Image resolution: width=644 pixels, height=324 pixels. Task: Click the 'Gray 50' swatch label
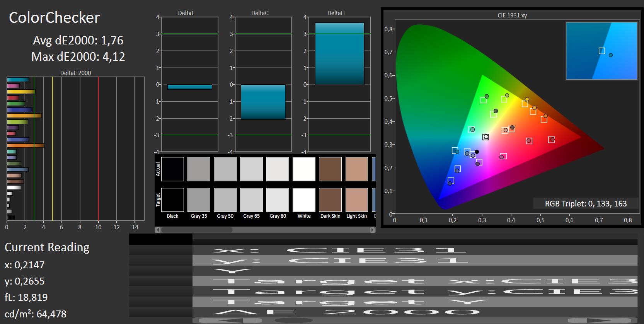click(x=225, y=216)
